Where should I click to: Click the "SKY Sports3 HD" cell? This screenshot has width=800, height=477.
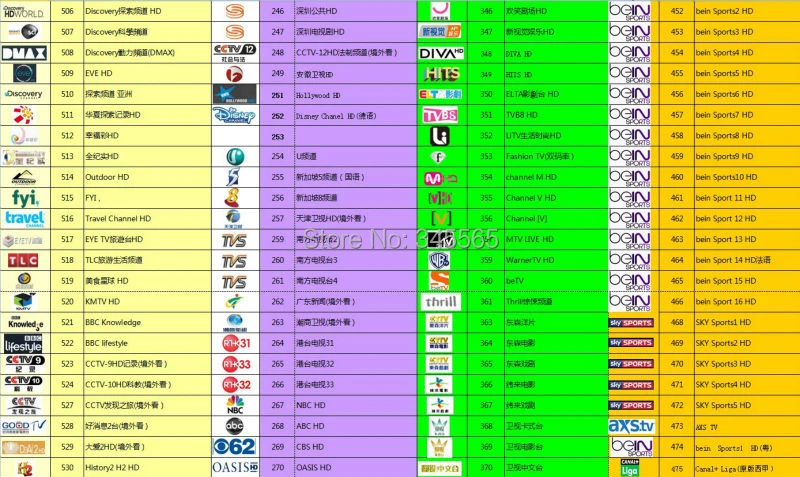coord(747,364)
